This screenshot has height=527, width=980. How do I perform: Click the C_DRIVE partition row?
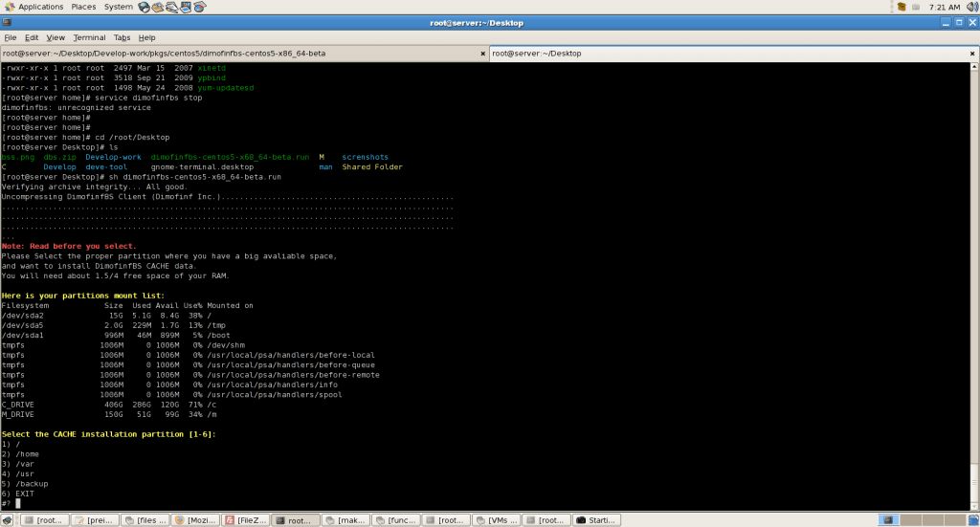point(109,405)
